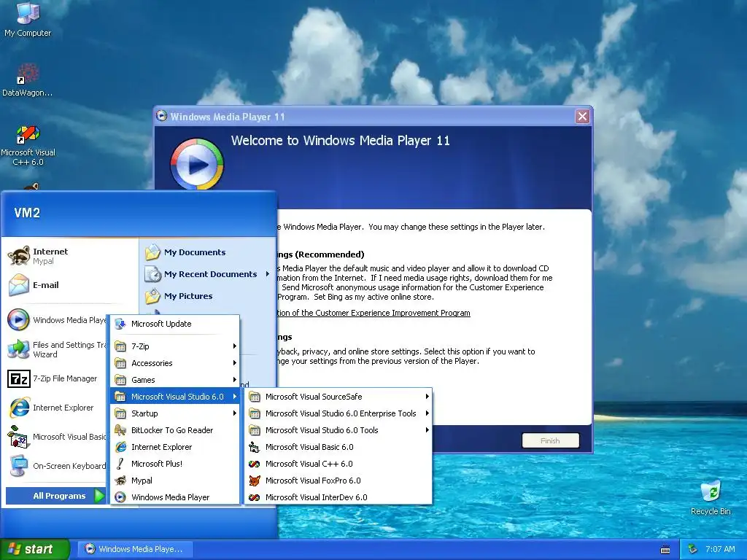
Task: Open My Computer desktop icon
Action: click(x=28, y=13)
